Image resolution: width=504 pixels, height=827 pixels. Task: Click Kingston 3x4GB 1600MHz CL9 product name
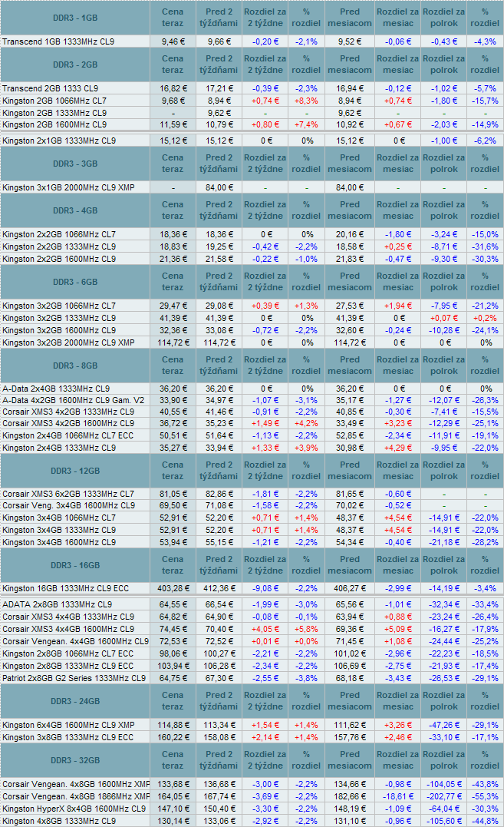tap(59, 542)
